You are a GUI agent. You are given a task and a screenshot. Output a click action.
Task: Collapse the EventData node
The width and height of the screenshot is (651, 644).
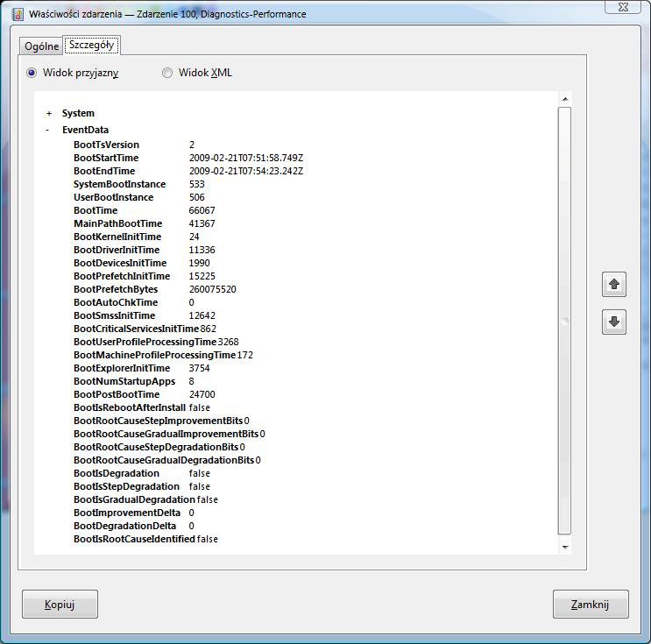point(47,130)
